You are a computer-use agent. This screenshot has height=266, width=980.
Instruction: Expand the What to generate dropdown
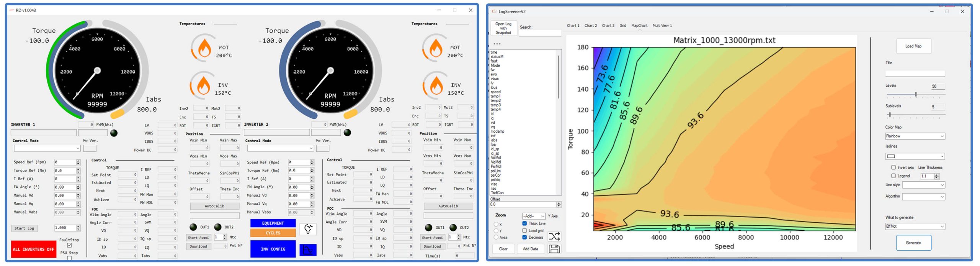[915, 227]
